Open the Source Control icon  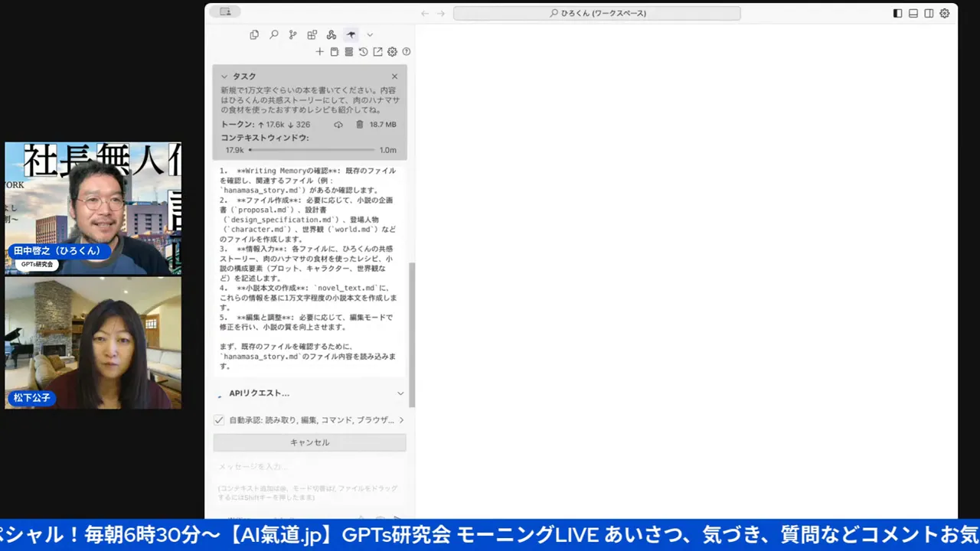(x=292, y=34)
